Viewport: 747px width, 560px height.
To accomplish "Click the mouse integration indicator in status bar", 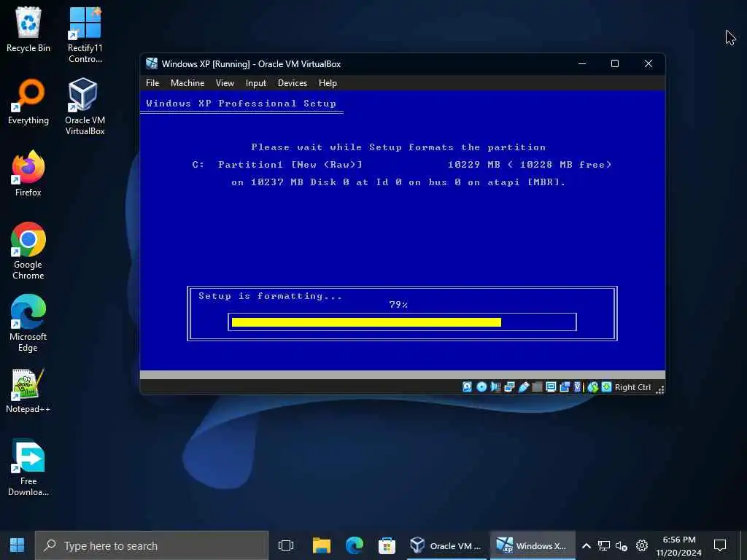I will tap(592, 387).
